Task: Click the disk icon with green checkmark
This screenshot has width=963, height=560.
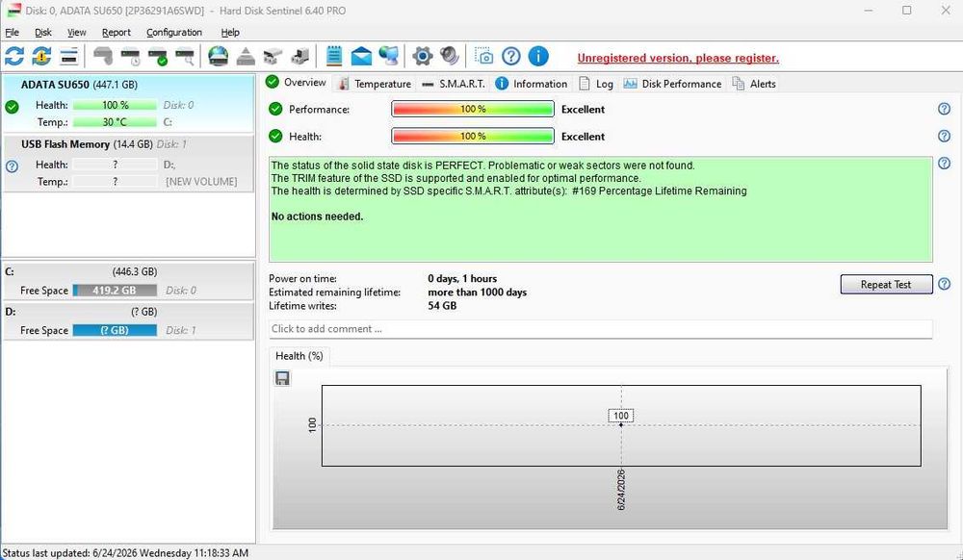Action: coord(158,57)
